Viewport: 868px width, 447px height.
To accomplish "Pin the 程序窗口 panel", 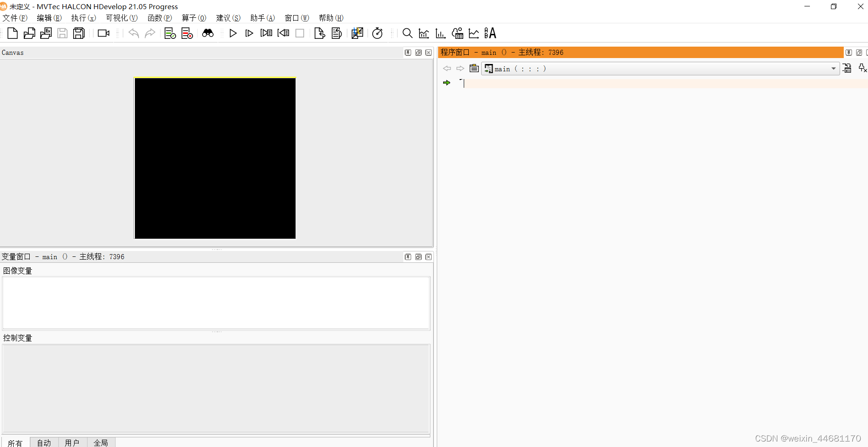I will (849, 53).
